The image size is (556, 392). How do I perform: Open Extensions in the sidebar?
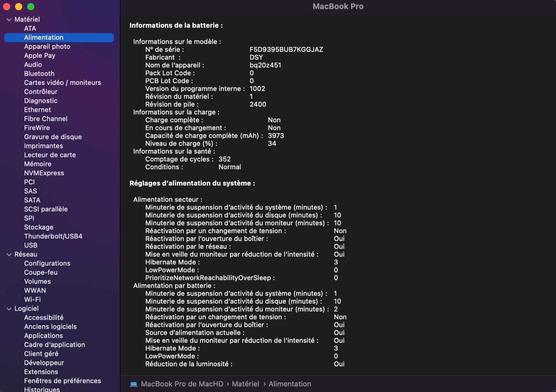[41, 372]
